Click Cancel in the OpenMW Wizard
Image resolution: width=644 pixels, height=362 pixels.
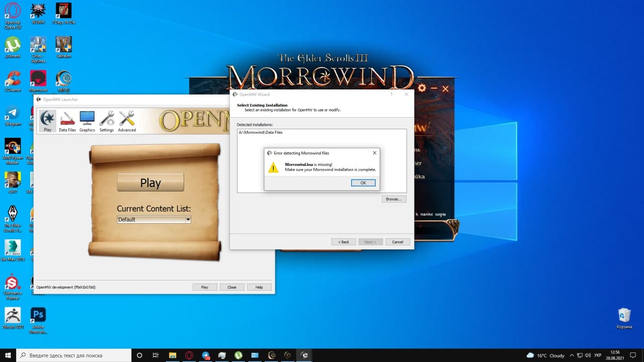397,242
